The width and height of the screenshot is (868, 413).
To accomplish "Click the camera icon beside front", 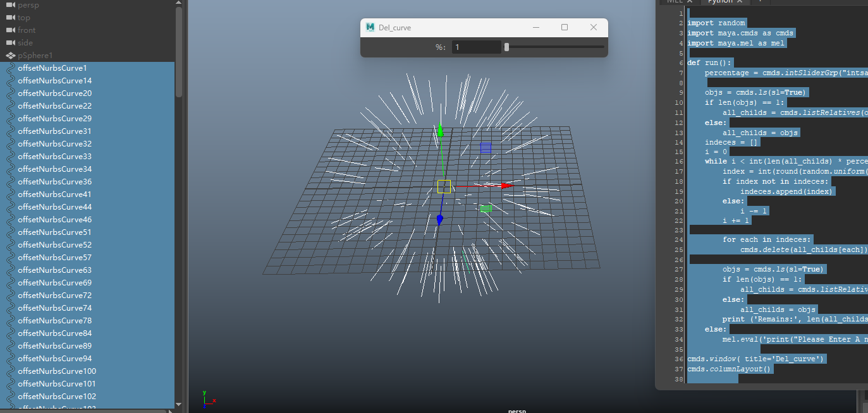I will pyautogui.click(x=11, y=30).
